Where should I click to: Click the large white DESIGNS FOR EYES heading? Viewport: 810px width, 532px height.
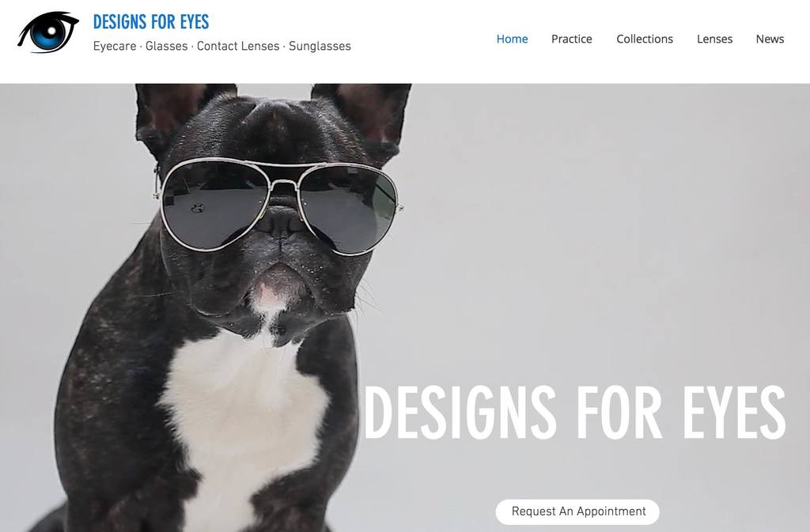574,413
